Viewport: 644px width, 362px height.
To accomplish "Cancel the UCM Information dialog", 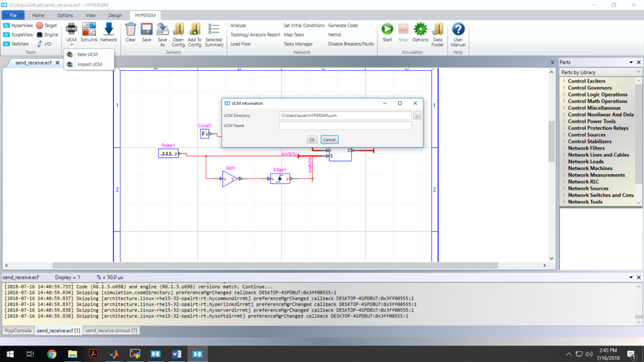I will click(x=329, y=140).
